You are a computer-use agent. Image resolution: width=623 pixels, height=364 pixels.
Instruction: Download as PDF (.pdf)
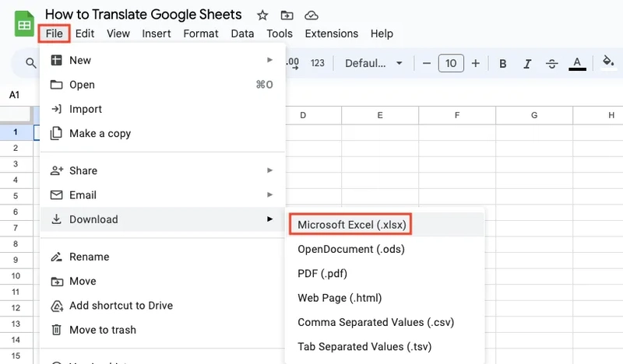click(x=385, y=274)
